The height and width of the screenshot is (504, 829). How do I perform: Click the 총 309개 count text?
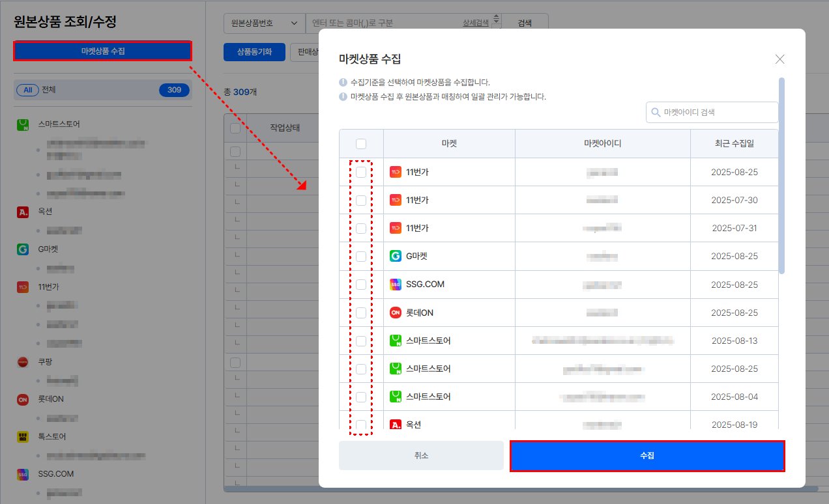pos(240,92)
